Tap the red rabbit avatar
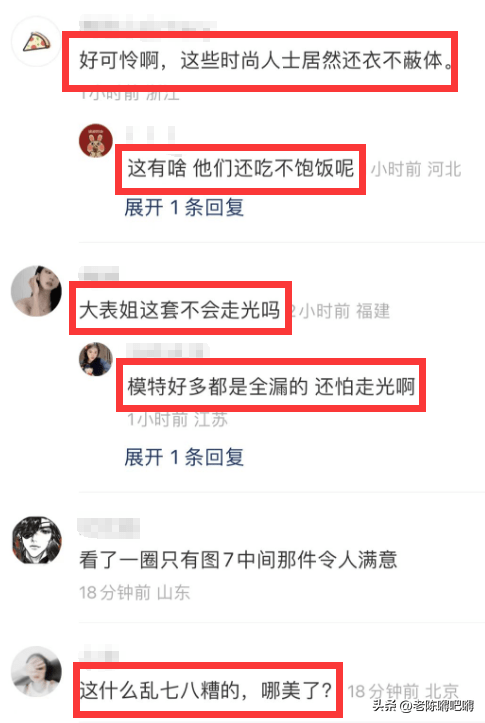Viewport: 485px width, 723px height. pos(96,140)
